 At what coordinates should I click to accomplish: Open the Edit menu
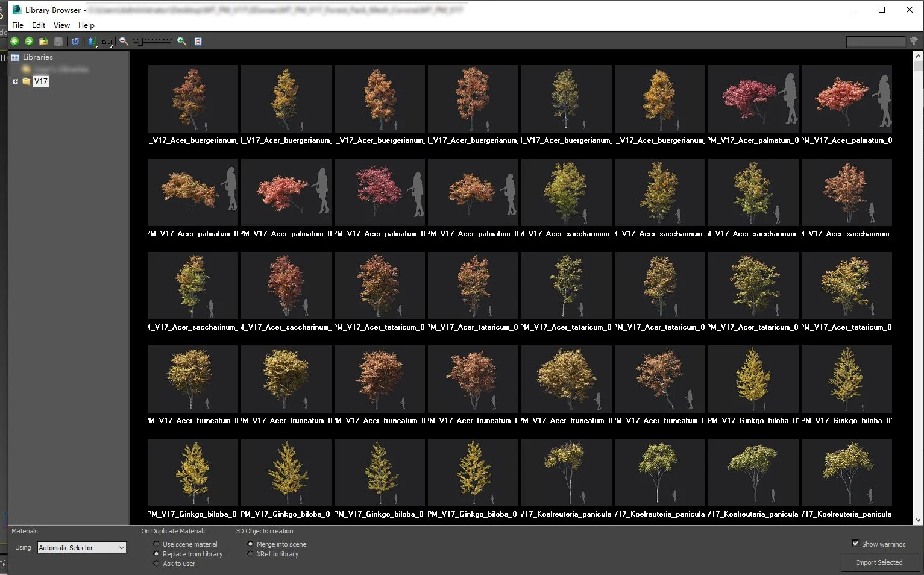tap(38, 25)
